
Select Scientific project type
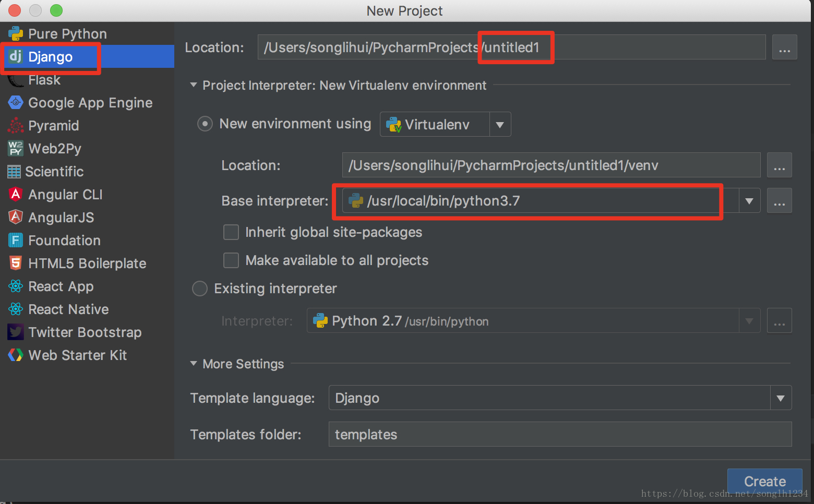(x=87, y=172)
